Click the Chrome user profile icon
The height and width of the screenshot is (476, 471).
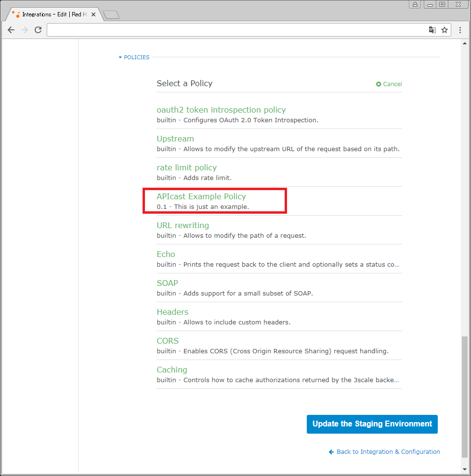click(x=415, y=4)
